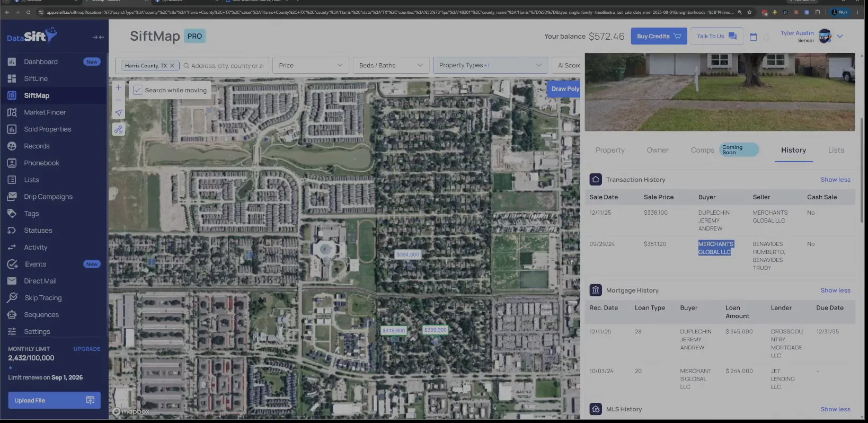Click the DataSift logo
Viewport: 868px width, 423px height.
pos(32,36)
